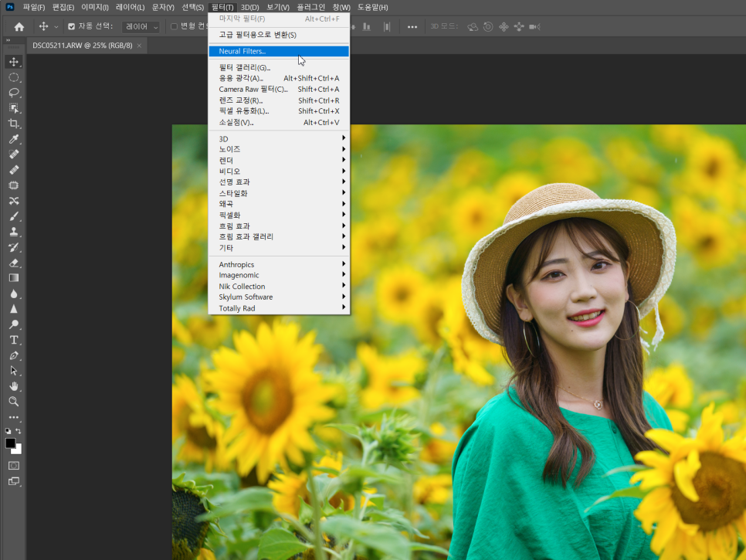
Task: Select the Zoom tool
Action: click(x=14, y=402)
